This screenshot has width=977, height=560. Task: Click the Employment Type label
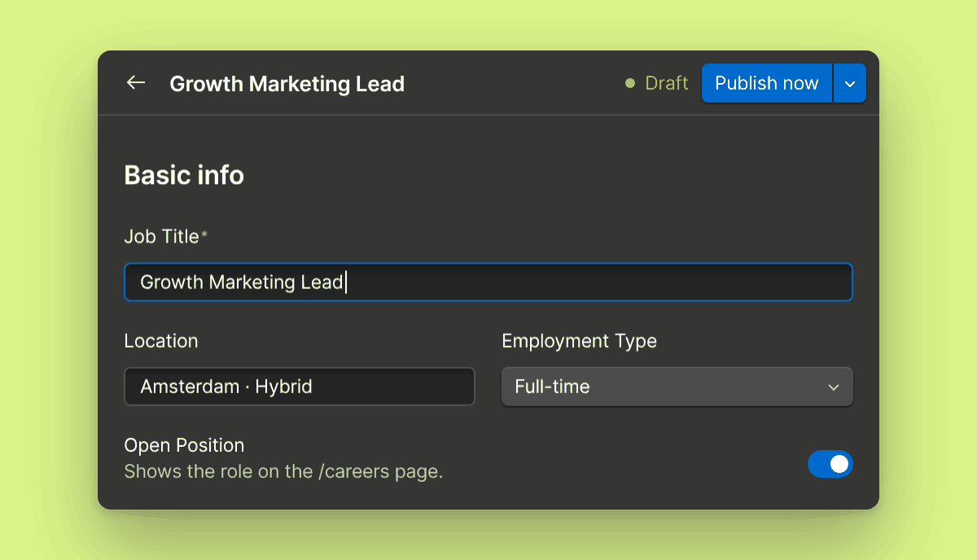(580, 341)
